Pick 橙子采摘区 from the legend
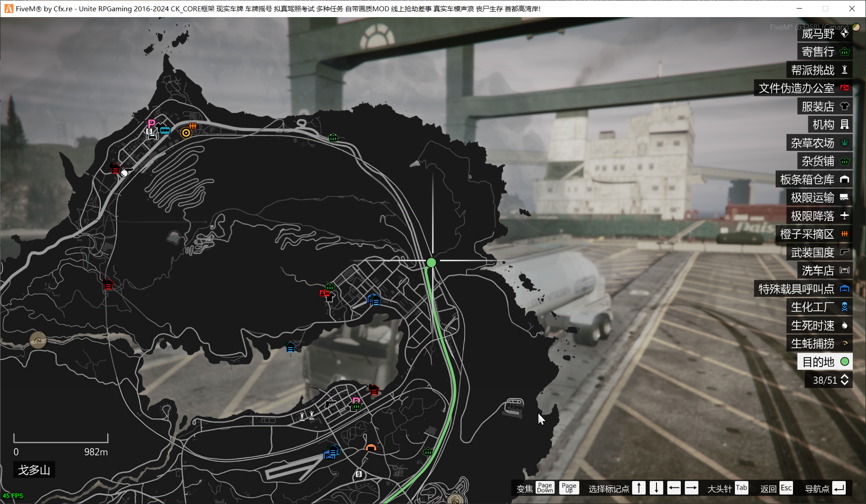 814,234
